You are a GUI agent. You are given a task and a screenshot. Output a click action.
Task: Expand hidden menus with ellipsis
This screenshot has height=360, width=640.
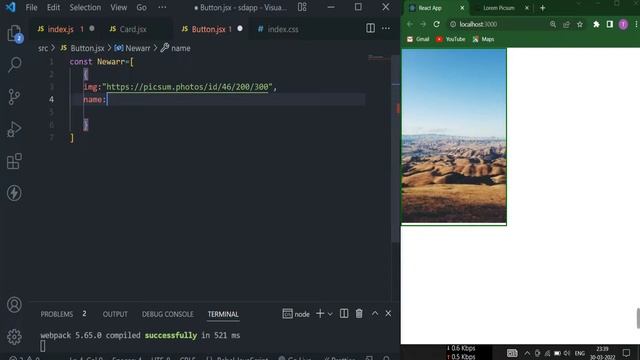162,7
